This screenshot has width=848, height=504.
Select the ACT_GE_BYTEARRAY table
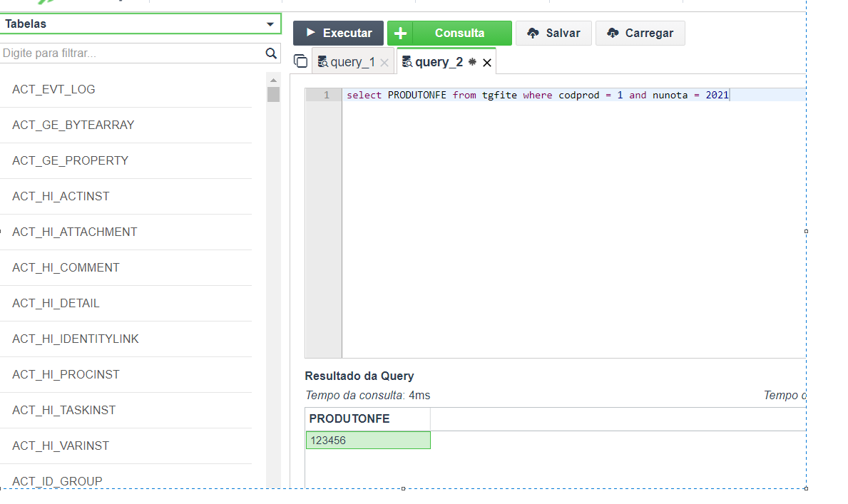point(73,125)
